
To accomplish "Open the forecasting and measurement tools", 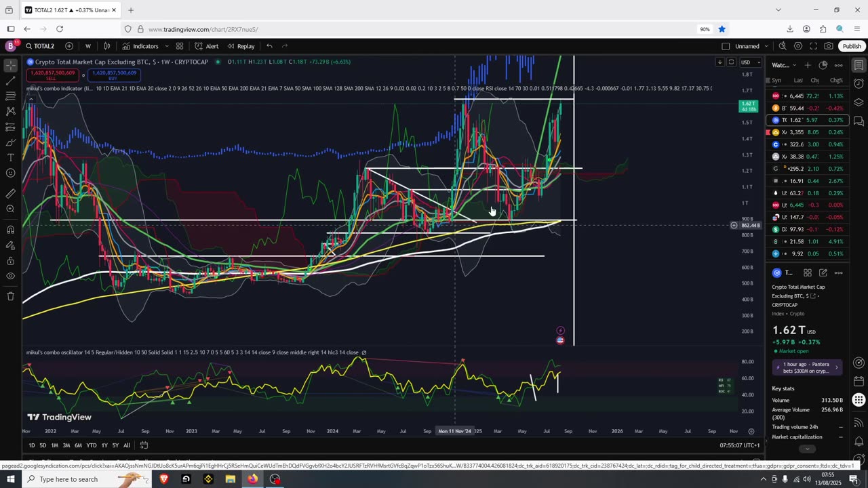I will (10, 127).
